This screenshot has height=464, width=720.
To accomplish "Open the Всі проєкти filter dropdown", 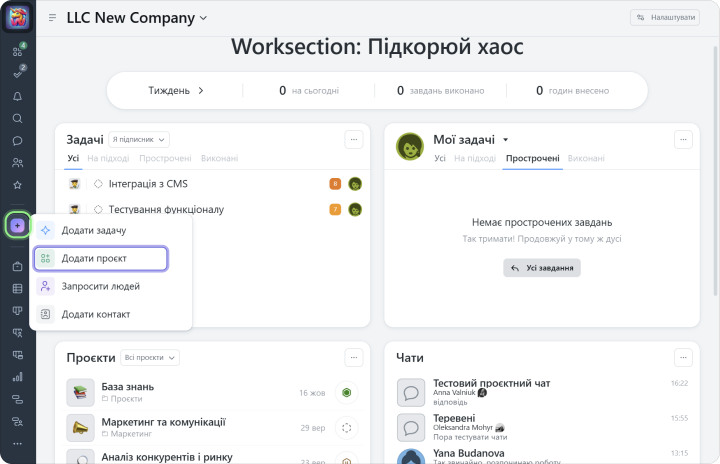I will pos(150,358).
